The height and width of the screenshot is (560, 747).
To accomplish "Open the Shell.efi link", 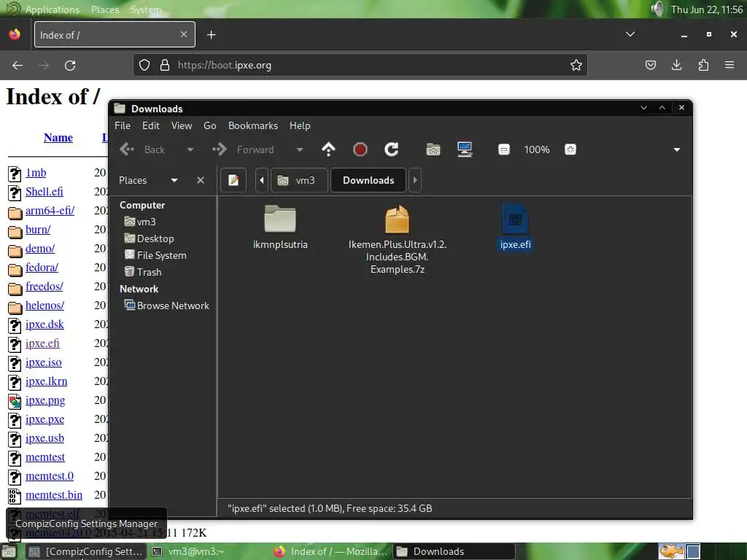I will 44,192.
